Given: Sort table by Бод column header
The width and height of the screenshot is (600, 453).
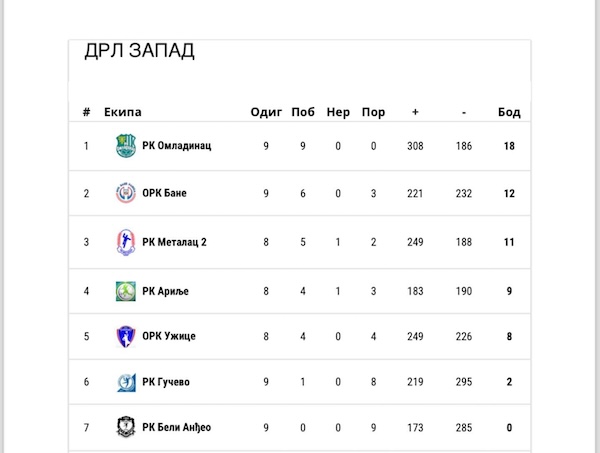Looking at the screenshot, I should (x=509, y=112).
